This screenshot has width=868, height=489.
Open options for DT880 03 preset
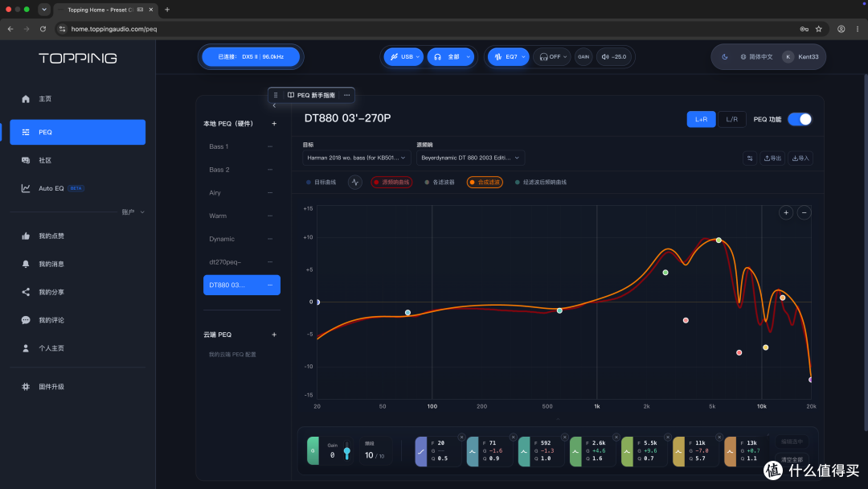[x=270, y=286]
